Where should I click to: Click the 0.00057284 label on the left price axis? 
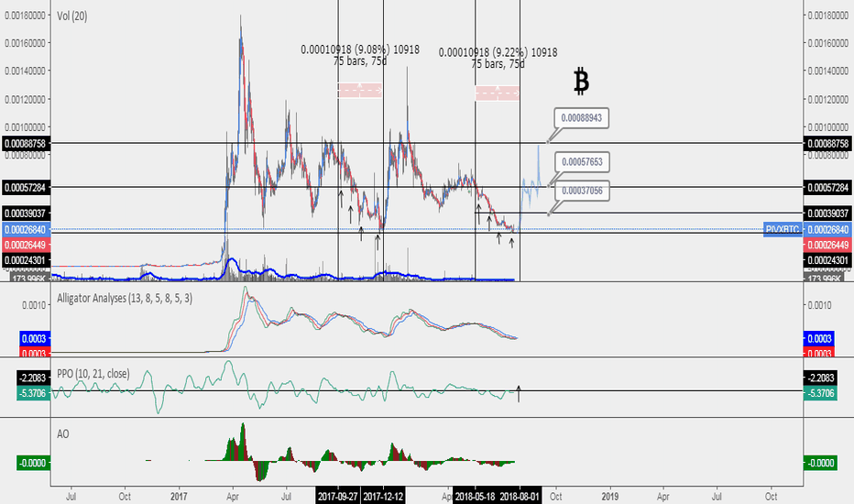pyautogui.click(x=25, y=188)
